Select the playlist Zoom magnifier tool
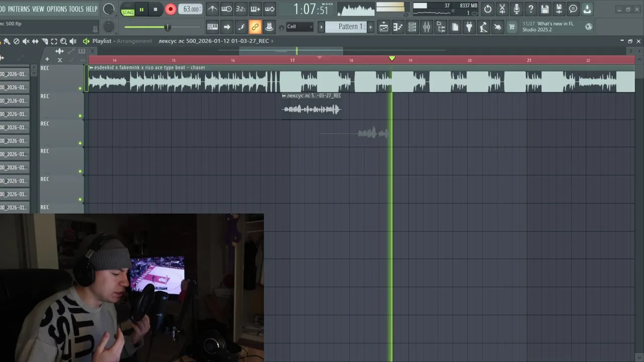This screenshot has height=362, width=644. tap(63, 41)
